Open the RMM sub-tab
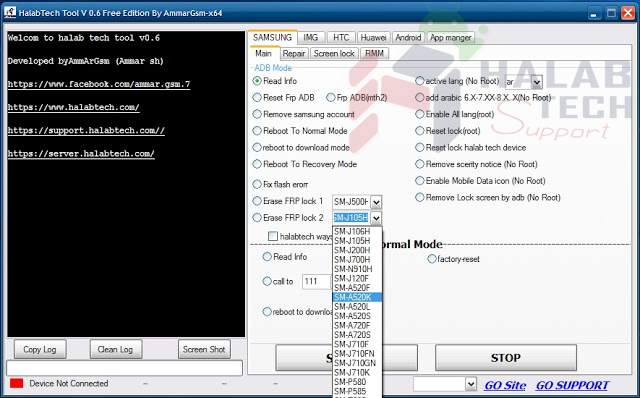This screenshot has height=398, width=640. pyautogui.click(x=374, y=53)
